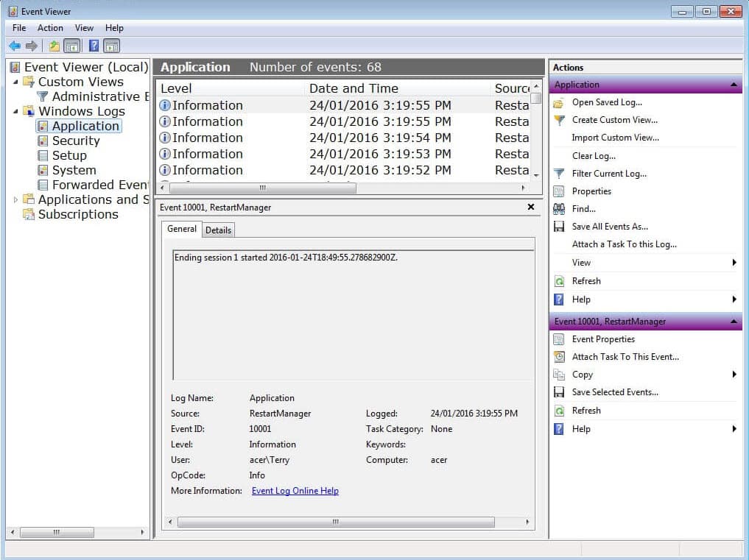Expand the Copy submenu arrow
The height and width of the screenshot is (560, 749).
click(734, 375)
